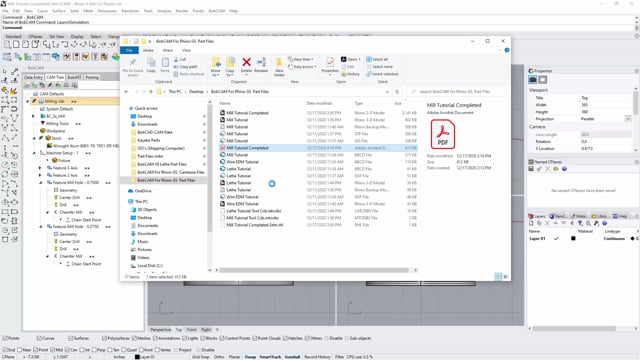Viewport: 640px width, 360px height.
Task: Click Invert selection in Explorer ribbon
Action: point(382,74)
